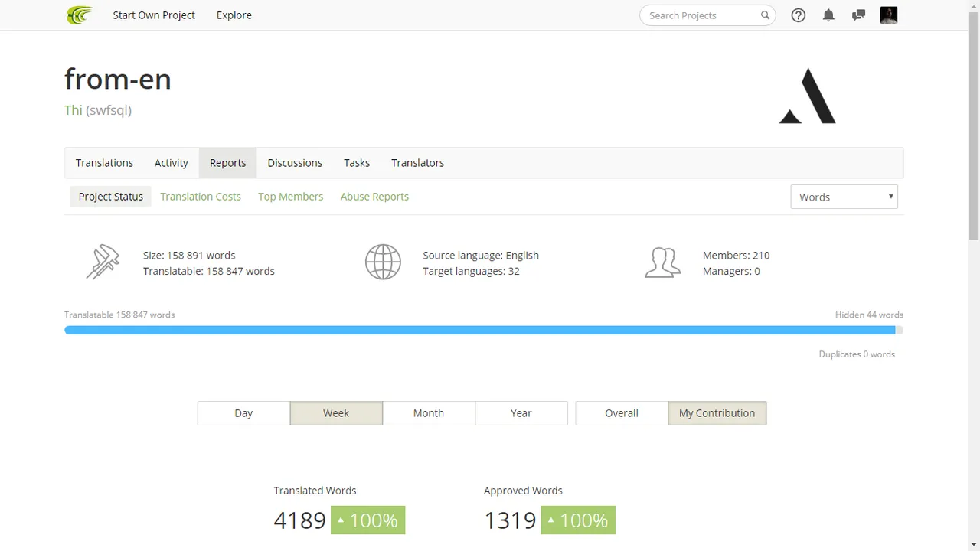Click the translatable words progress bar
Screen dimensions: 980x551
click(x=484, y=330)
